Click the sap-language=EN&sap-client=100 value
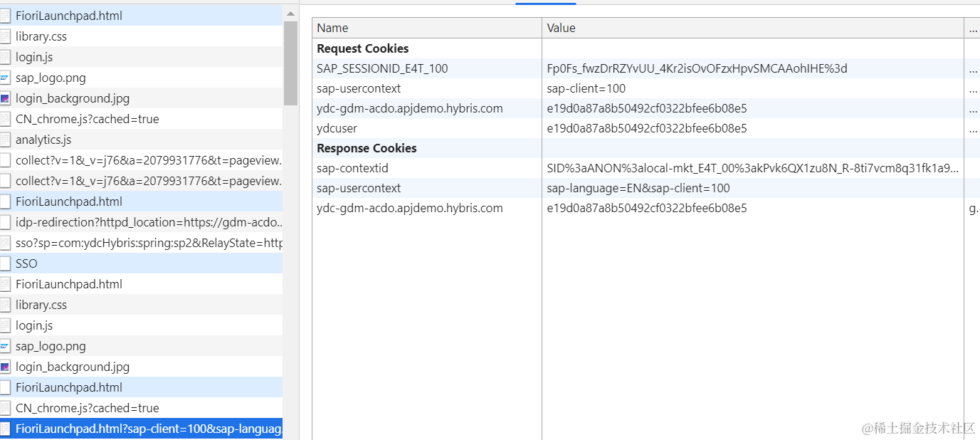This screenshot has height=440, width=980. [x=638, y=188]
